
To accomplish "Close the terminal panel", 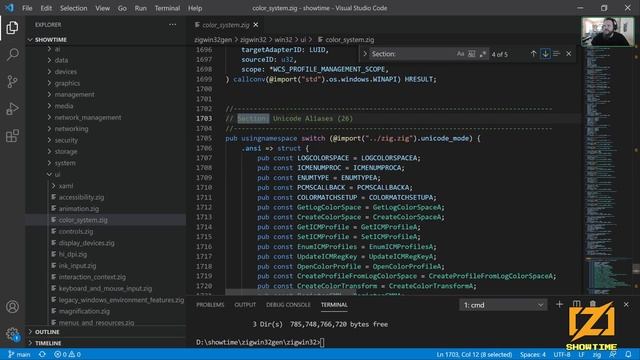I will [x=626, y=304].
